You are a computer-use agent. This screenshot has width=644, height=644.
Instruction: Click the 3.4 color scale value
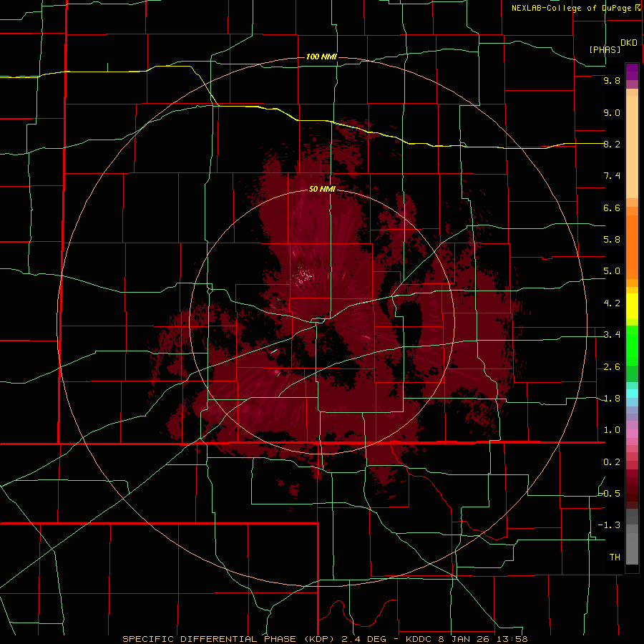612,335
